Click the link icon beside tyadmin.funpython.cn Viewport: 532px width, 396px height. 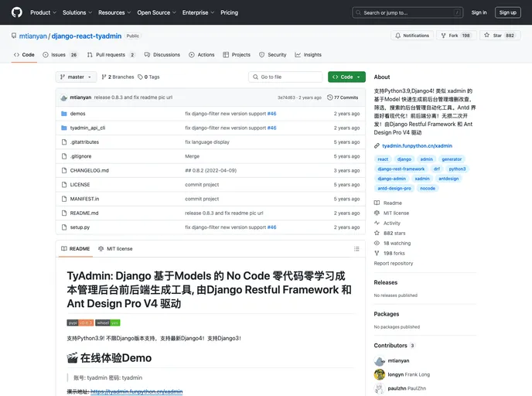[377, 145]
